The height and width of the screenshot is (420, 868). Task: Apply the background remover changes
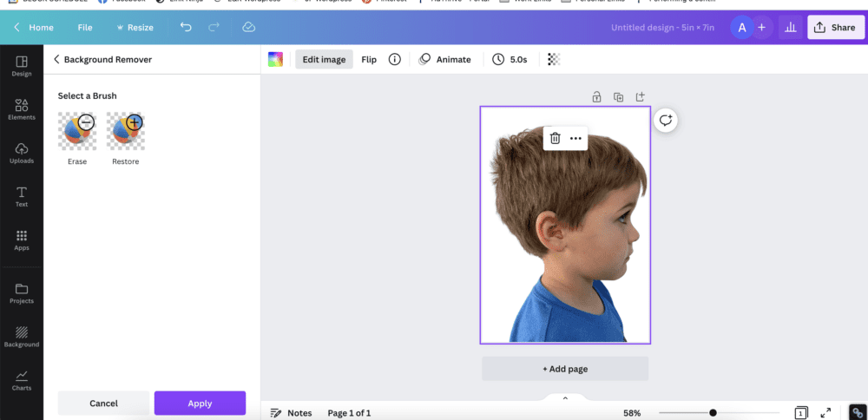pyautogui.click(x=200, y=404)
